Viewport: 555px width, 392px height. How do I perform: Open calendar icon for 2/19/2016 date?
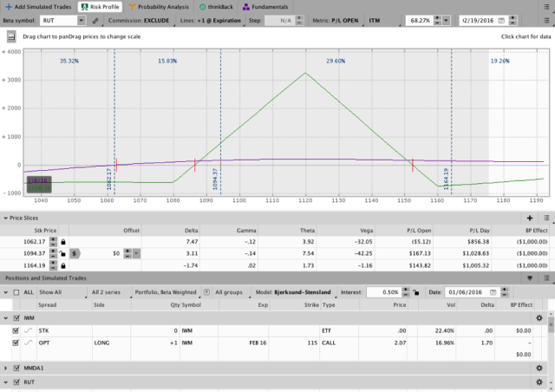pos(501,21)
